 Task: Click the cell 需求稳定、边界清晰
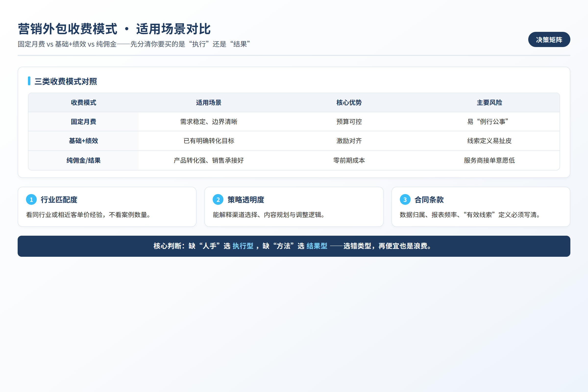point(209,122)
